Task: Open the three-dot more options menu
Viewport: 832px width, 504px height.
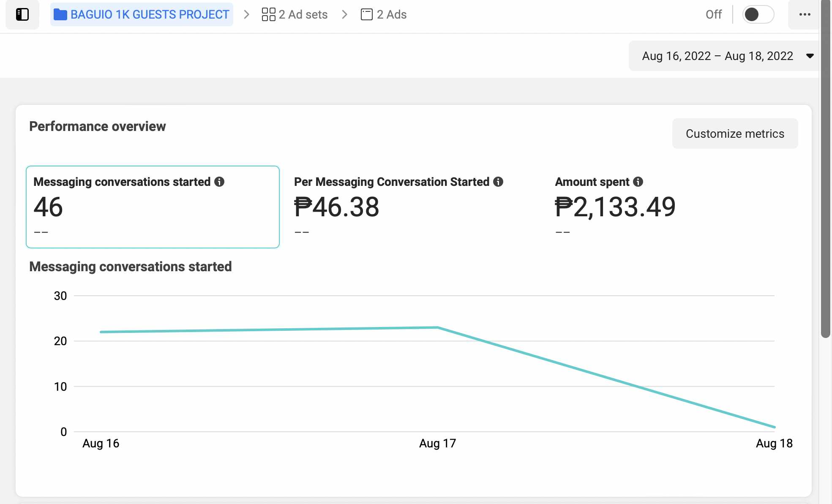Action: tap(805, 14)
